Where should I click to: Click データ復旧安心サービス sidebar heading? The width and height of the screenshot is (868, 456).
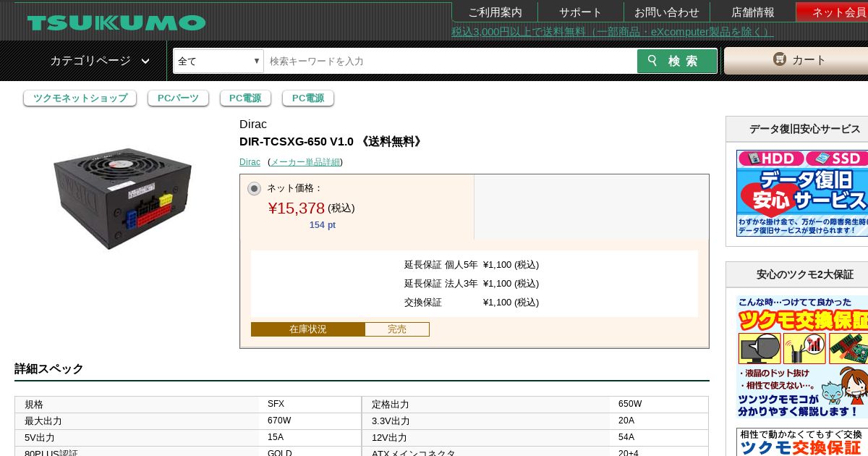pyautogui.click(x=804, y=129)
